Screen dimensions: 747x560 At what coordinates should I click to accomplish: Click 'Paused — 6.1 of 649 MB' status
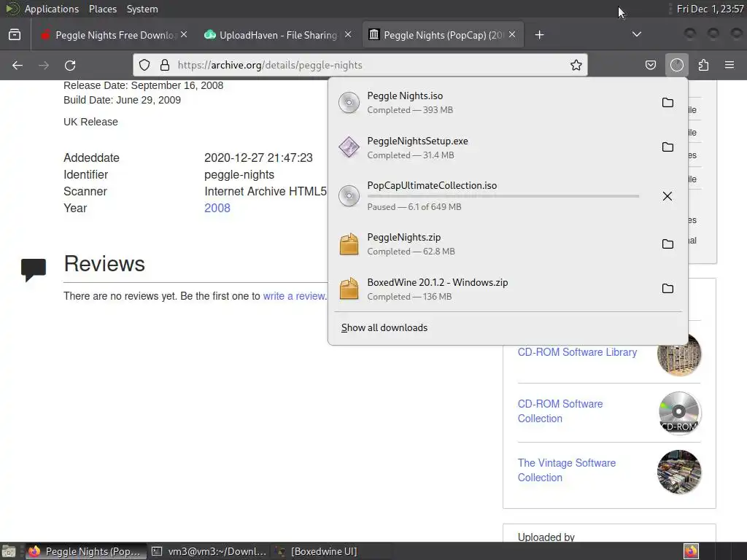coord(414,207)
